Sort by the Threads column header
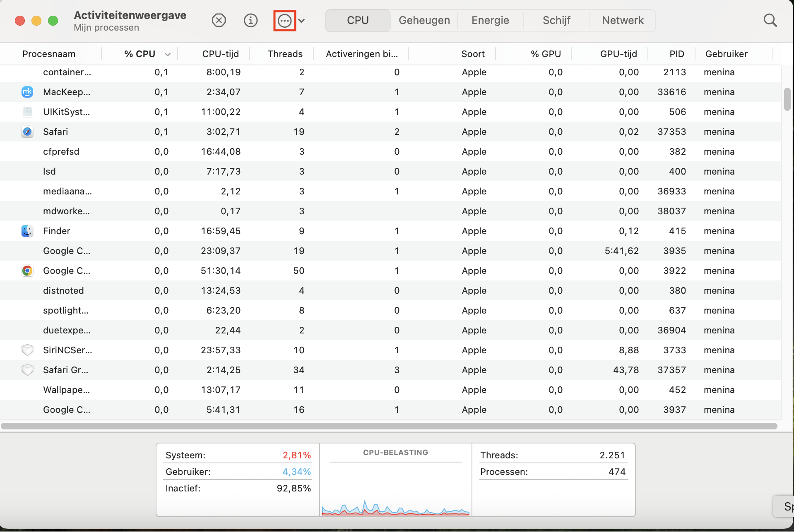The height and width of the screenshot is (532, 794). click(285, 54)
